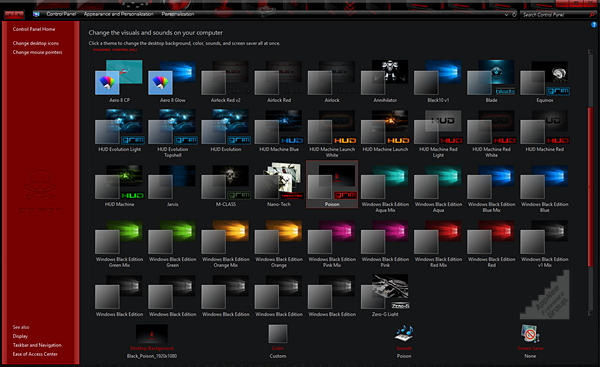
Task: Apply Windows Black Edition Pink Mix
Action: pyautogui.click(x=332, y=243)
